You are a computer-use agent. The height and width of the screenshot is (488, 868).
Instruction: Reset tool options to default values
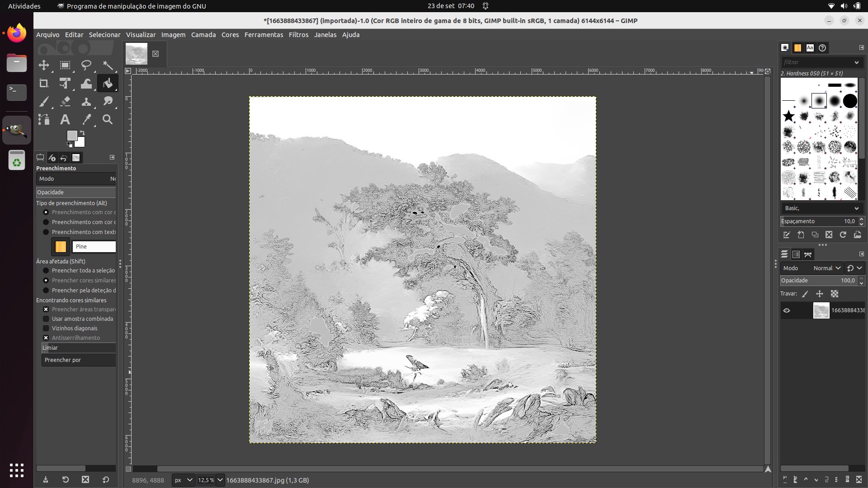tap(106, 479)
